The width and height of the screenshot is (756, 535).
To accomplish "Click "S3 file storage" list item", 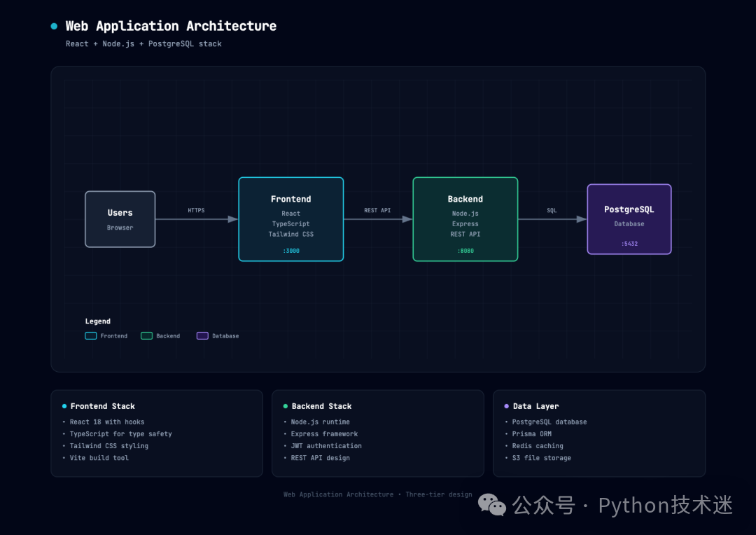I will [x=541, y=458].
